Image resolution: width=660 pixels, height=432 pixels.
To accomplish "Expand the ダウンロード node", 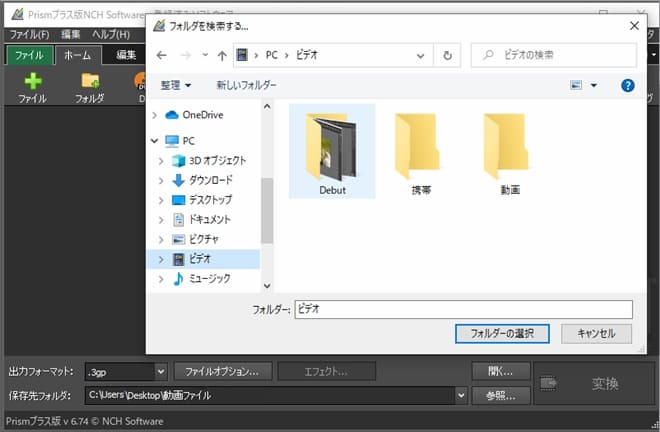I will [x=161, y=180].
